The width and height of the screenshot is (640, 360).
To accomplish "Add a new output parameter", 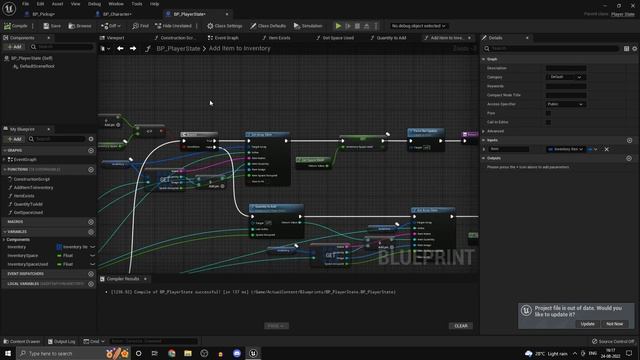I will tap(629, 158).
